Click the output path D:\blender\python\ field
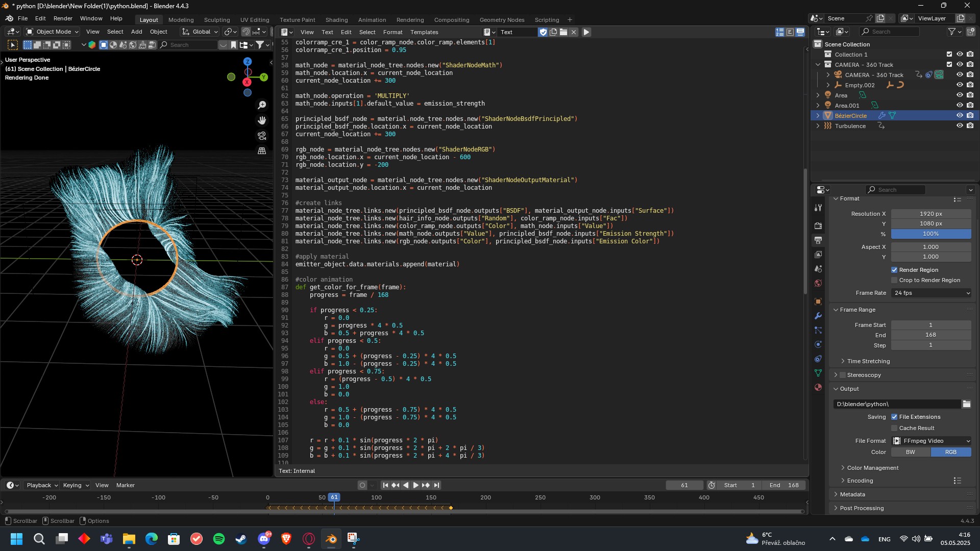 click(897, 404)
